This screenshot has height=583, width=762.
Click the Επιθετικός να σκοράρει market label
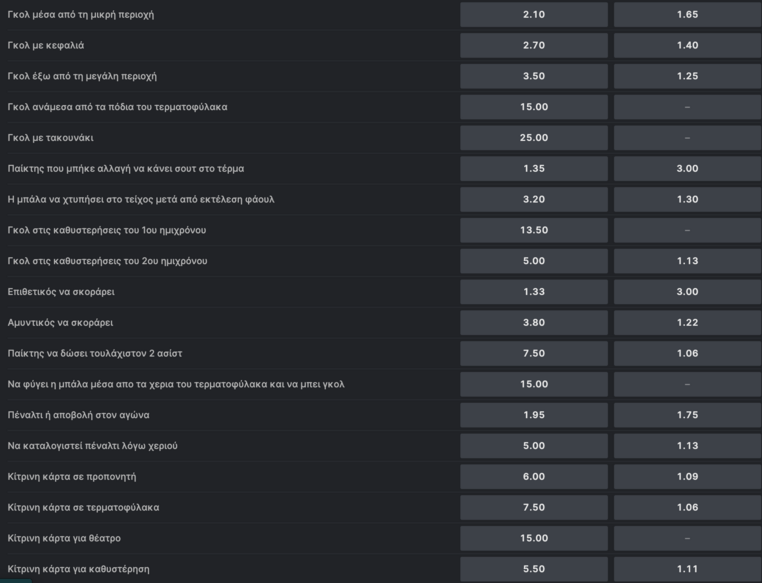pos(61,292)
